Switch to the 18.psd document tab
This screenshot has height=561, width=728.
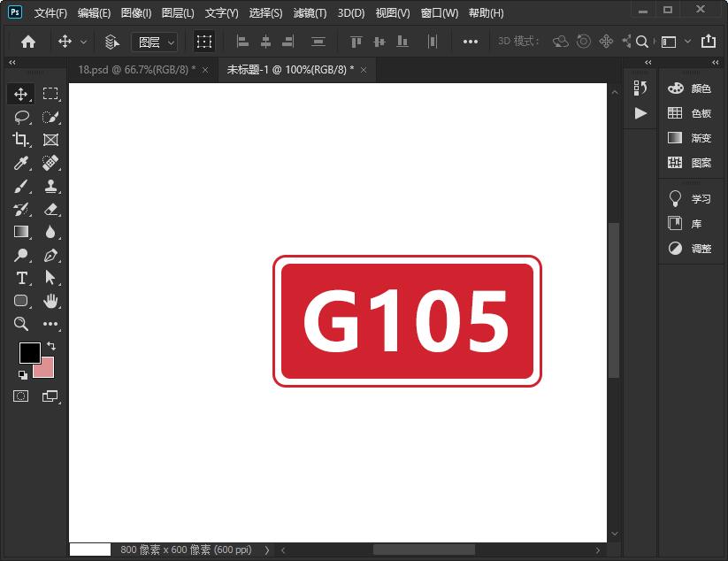(136, 69)
